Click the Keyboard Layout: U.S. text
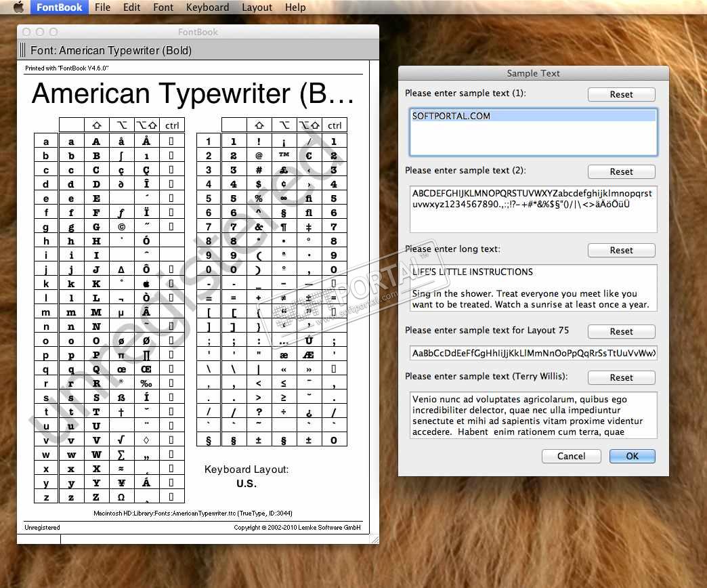This screenshot has width=707, height=588. [x=247, y=476]
